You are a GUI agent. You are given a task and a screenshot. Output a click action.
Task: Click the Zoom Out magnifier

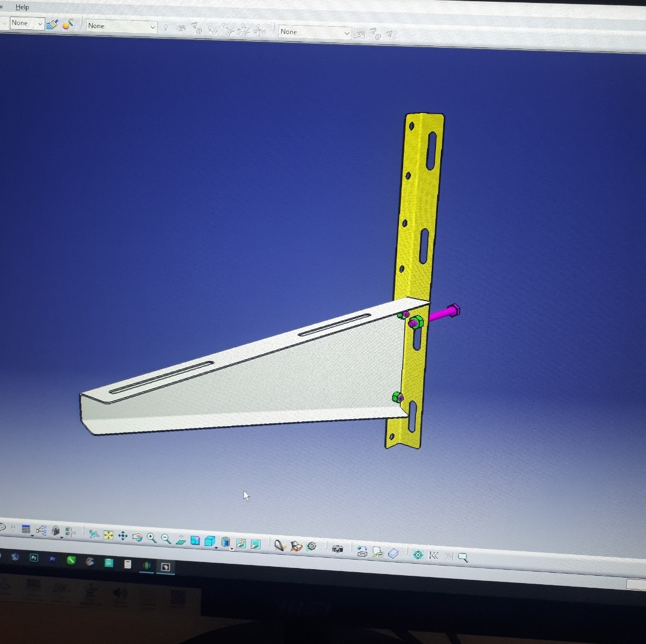pyautogui.click(x=166, y=539)
